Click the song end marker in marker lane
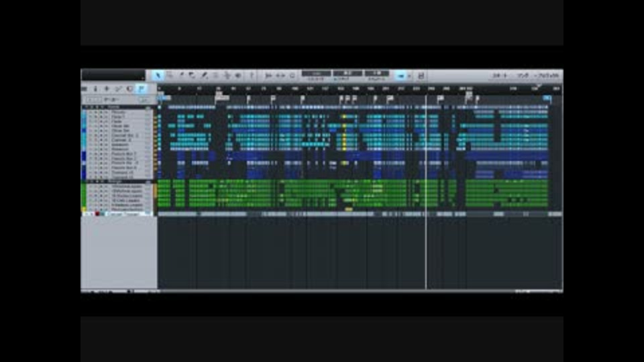This screenshot has width=644, height=362. tap(547, 98)
